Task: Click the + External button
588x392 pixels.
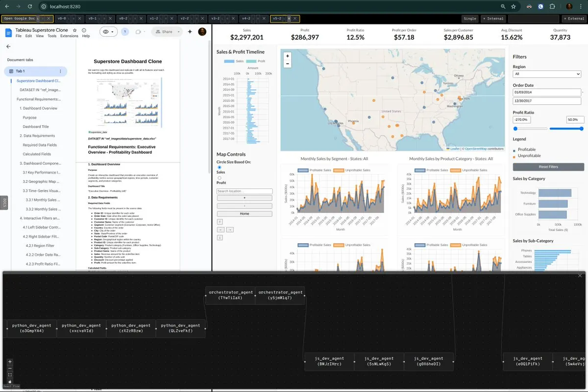Action: 574,19
